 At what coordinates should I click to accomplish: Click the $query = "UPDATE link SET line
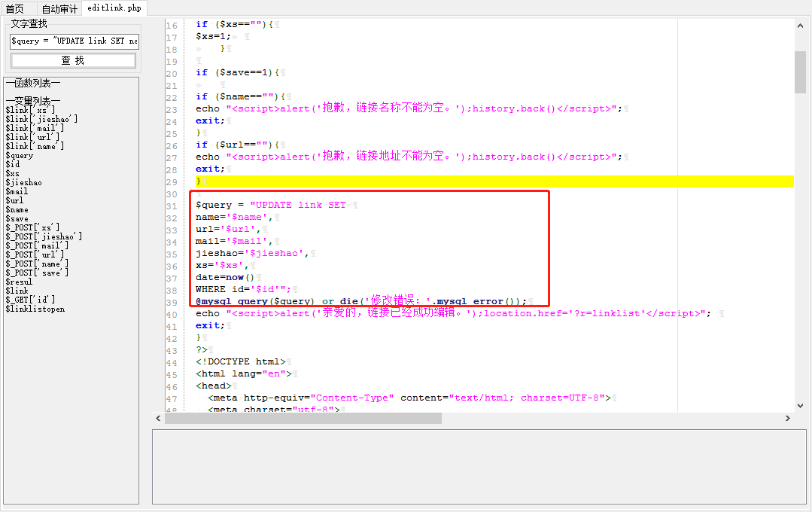click(x=271, y=206)
